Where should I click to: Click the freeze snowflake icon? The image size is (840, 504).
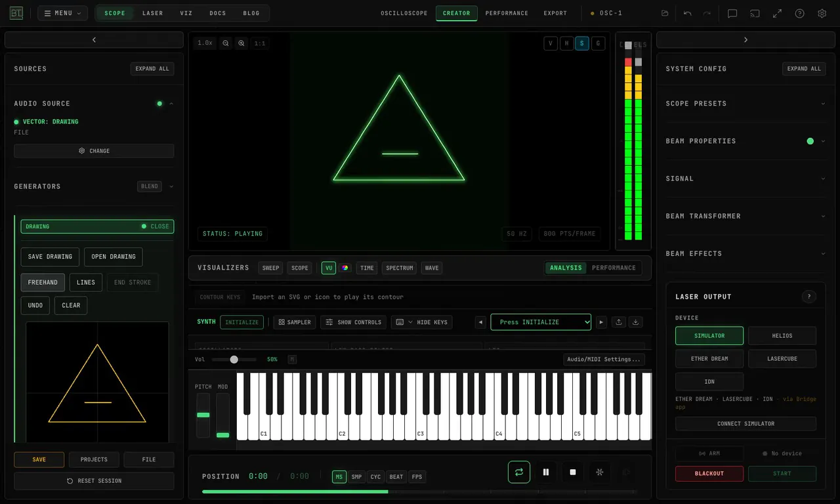[599, 472]
